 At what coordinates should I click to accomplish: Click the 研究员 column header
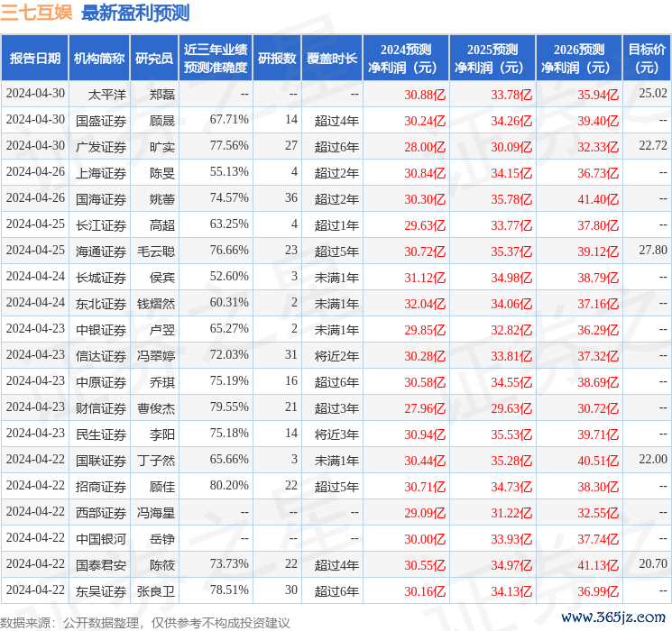(154, 59)
